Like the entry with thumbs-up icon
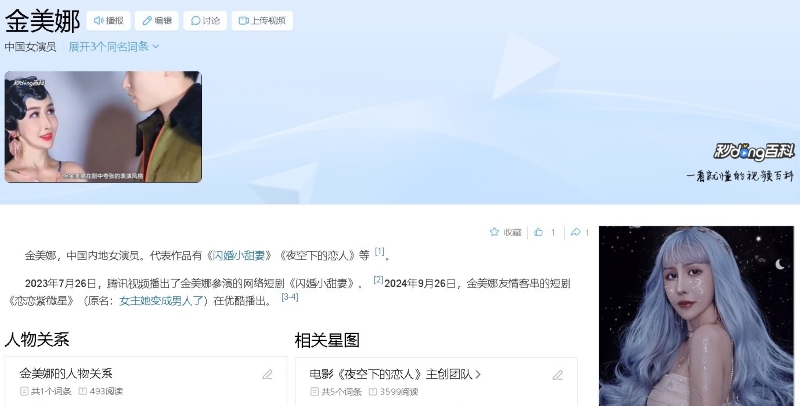This screenshot has width=800, height=406. pyautogui.click(x=544, y=233)
